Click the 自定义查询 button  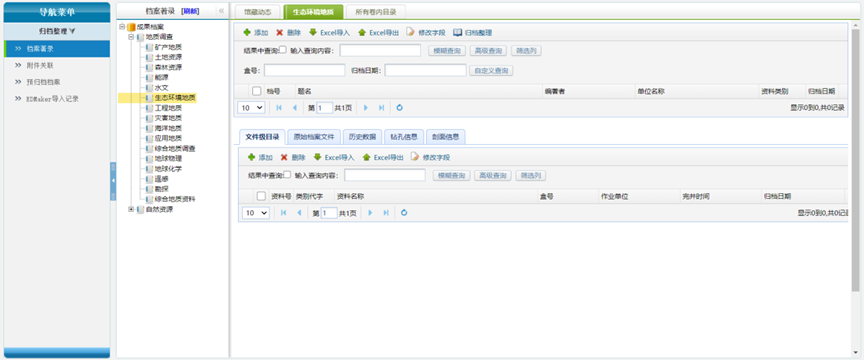[491, 71]
